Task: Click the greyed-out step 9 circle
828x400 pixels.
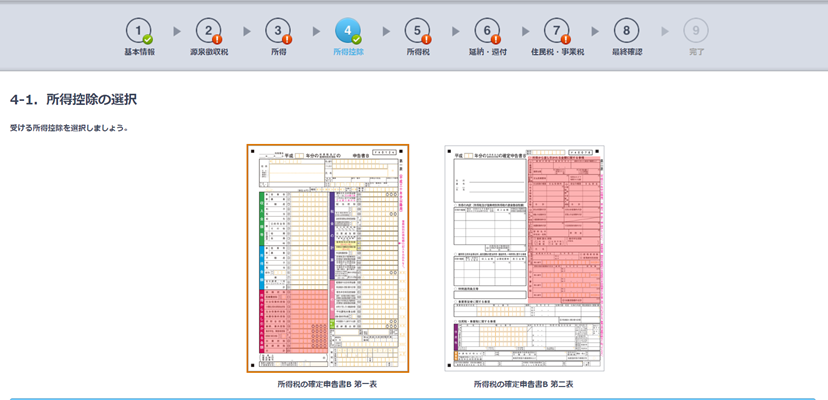Action: (696, 30)
